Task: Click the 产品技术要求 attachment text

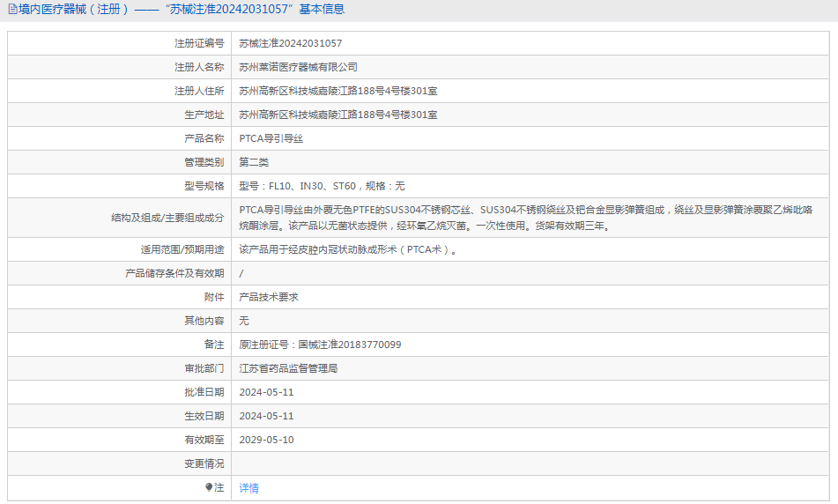Action: (x=268, y=297)
